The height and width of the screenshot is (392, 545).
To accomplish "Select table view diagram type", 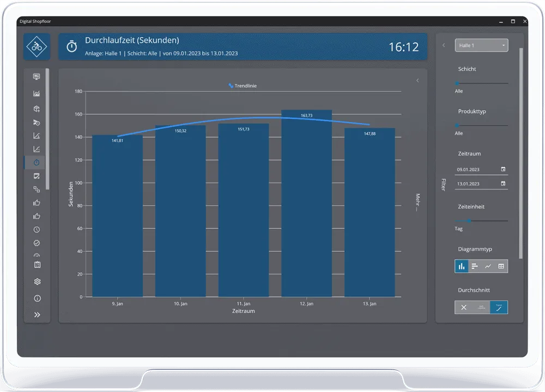I will (501, 266).
